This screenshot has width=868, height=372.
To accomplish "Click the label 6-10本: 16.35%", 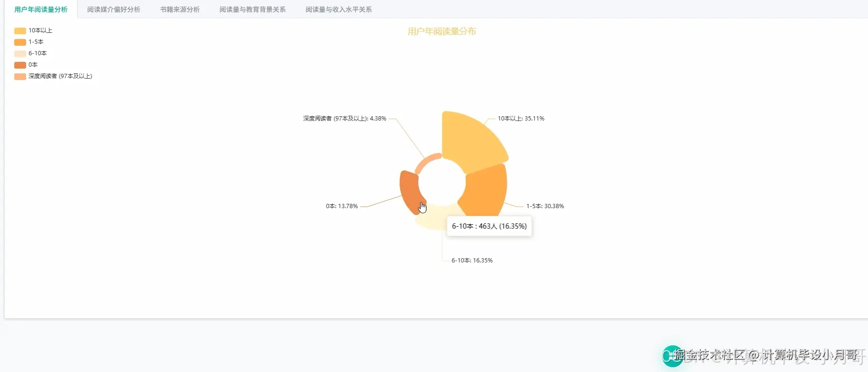I will tap(472, 261).
